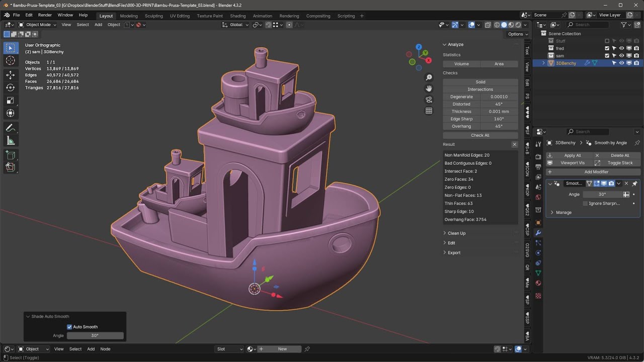Toggle camera view icon in viewport
Image resolution: width=644 pixels, height=362 pixels.
pyautogui.click(x=429, y=100)
